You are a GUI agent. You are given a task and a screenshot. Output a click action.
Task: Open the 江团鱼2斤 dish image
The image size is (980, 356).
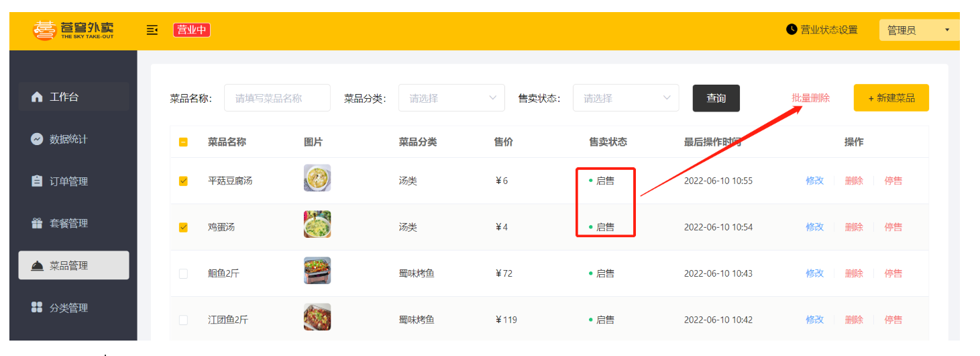317,317
